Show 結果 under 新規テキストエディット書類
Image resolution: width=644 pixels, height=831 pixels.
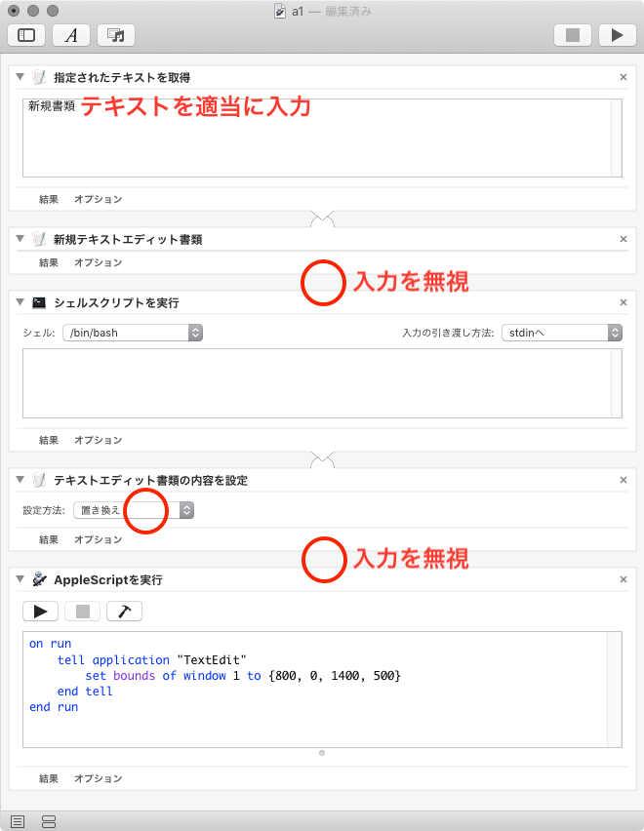click(x=48, y=263)
